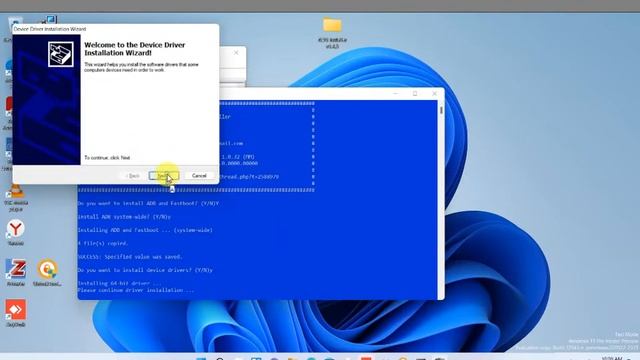Viewport: 640px width, 360px height.
Task: Click the console line 'Please continue driver installation'
Action: click(136, 290)
